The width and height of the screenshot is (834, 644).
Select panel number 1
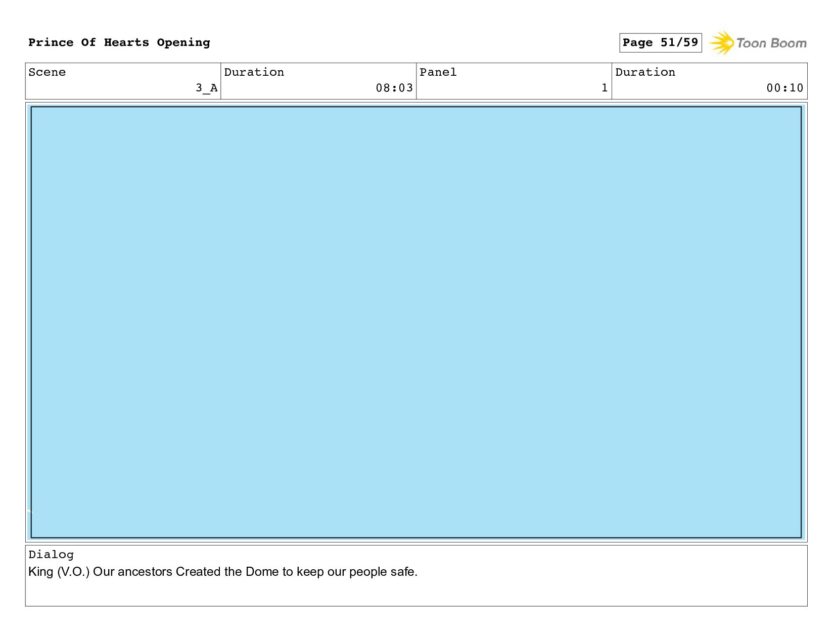[605, 88]
